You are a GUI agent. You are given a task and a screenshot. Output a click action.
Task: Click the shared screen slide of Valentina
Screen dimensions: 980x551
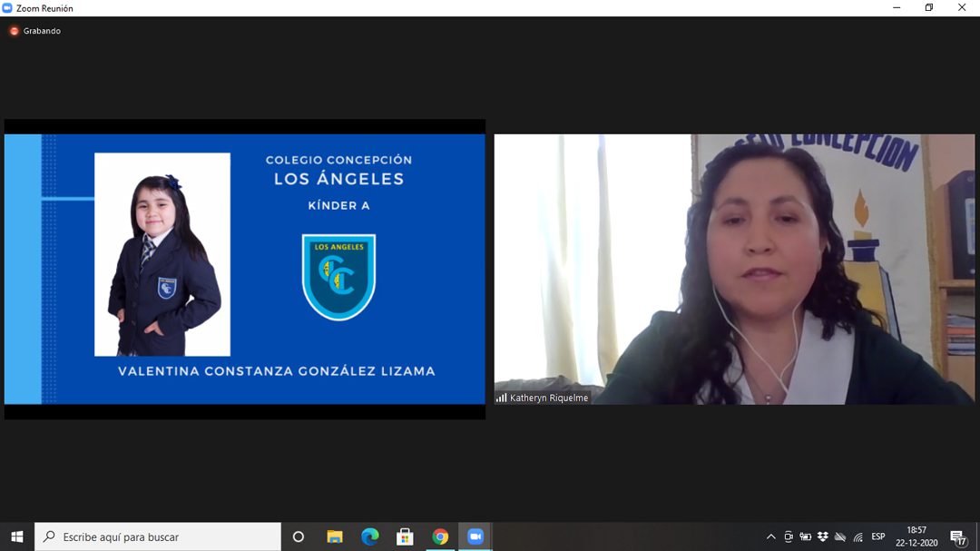(244, 269)
